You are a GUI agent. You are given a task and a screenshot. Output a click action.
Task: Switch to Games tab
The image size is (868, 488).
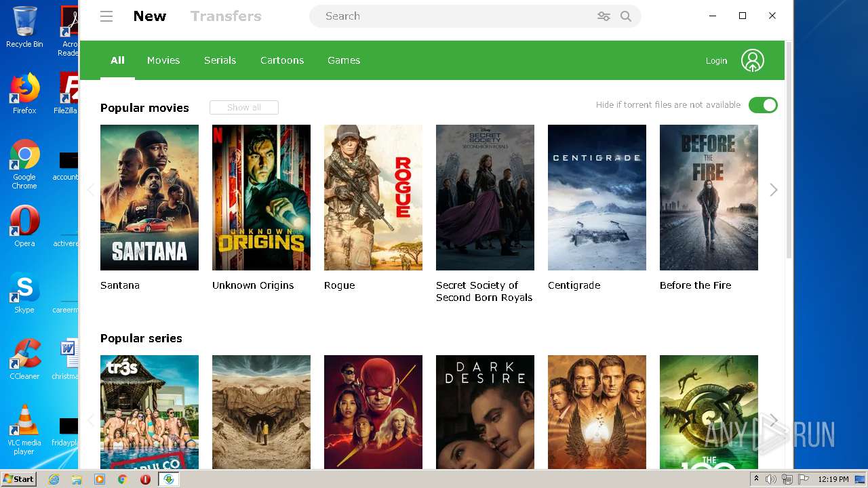tap(344, 60)
